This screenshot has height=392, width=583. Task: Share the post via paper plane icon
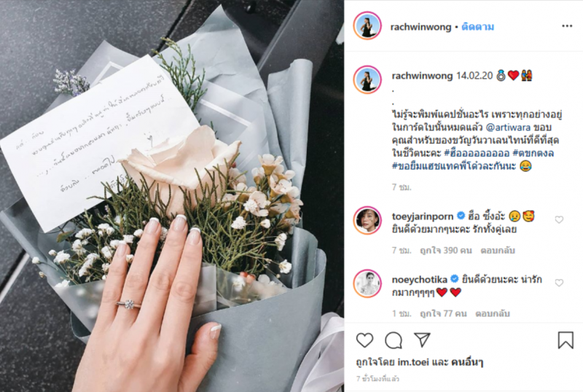(x=422, y=340)
